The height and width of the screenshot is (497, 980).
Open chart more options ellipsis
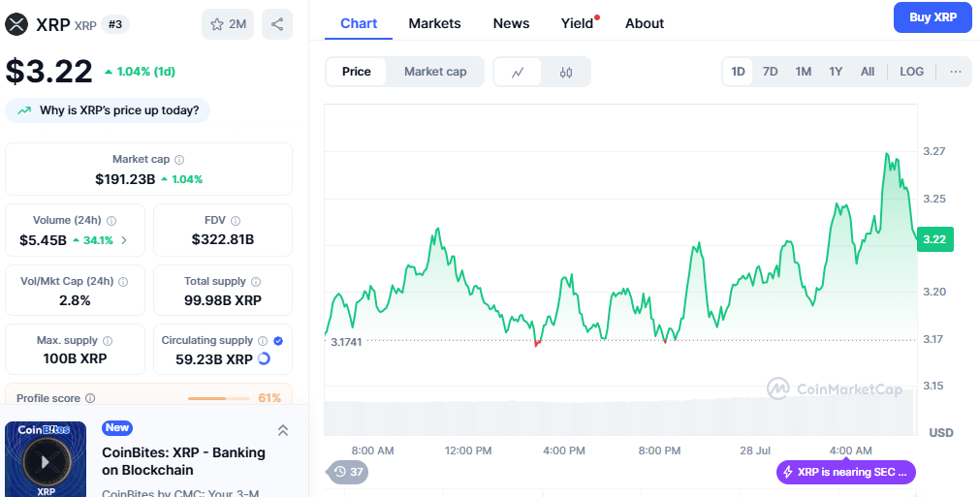click(x=955, y=72)
